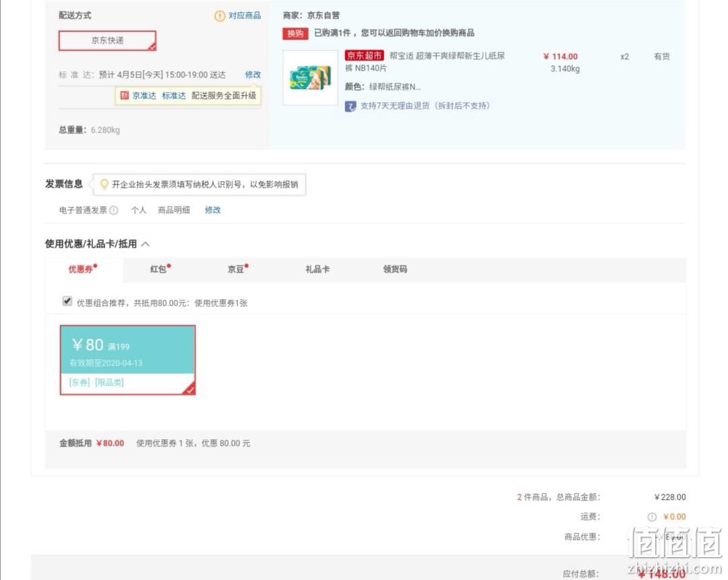Viewport: 728px width, 580px height.
Task: Open the 红包 tab
Action: (x=160, y=269)
